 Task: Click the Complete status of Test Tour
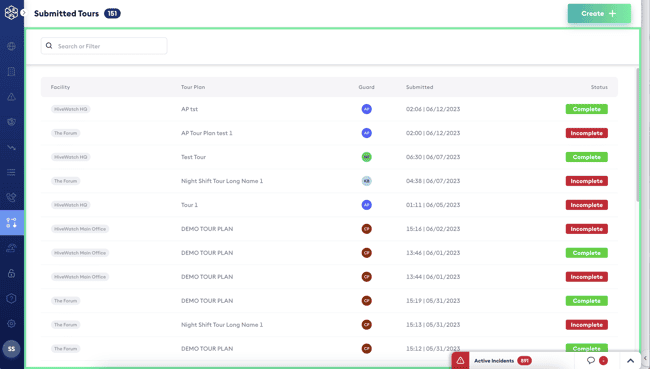587,157
